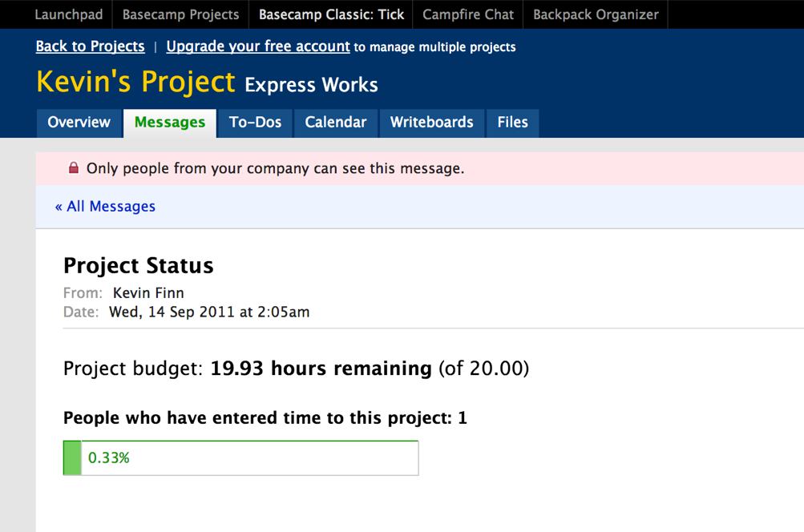Open Campfire Chat
This screenshot has width=804, height=532.
tap(467, 14)
